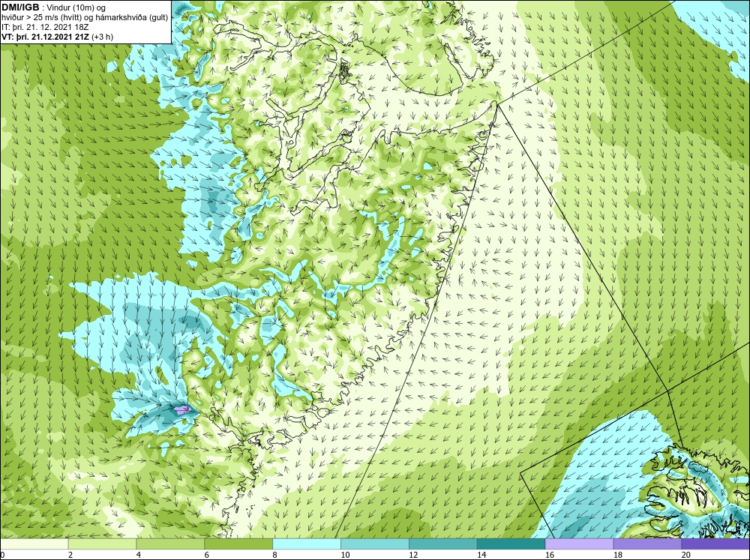
Task: Click the '18' label on the color scale
Action: (x=618, y=555)
